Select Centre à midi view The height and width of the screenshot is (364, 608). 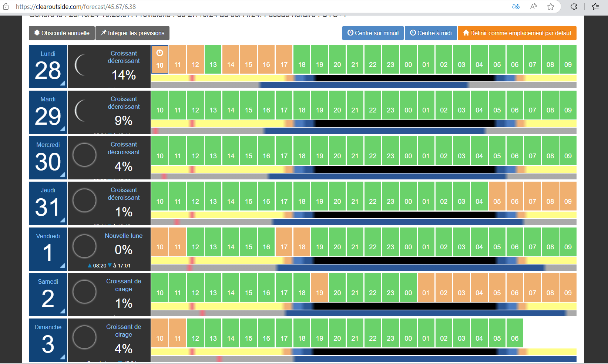[x=431, y=33]
